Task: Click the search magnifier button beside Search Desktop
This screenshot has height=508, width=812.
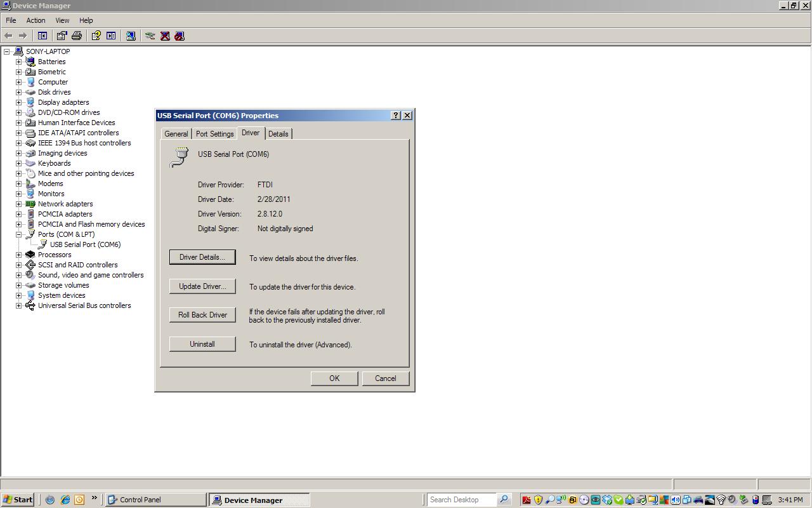Action: pos(504,500)
